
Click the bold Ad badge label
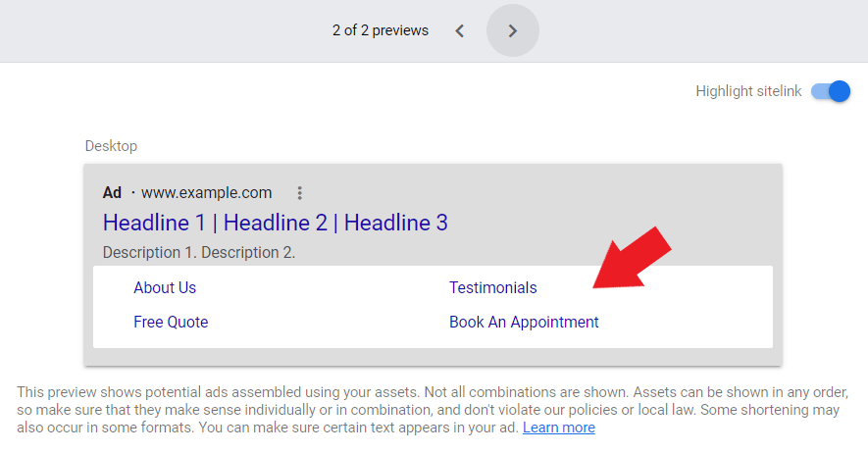click(x=112, y=192)
